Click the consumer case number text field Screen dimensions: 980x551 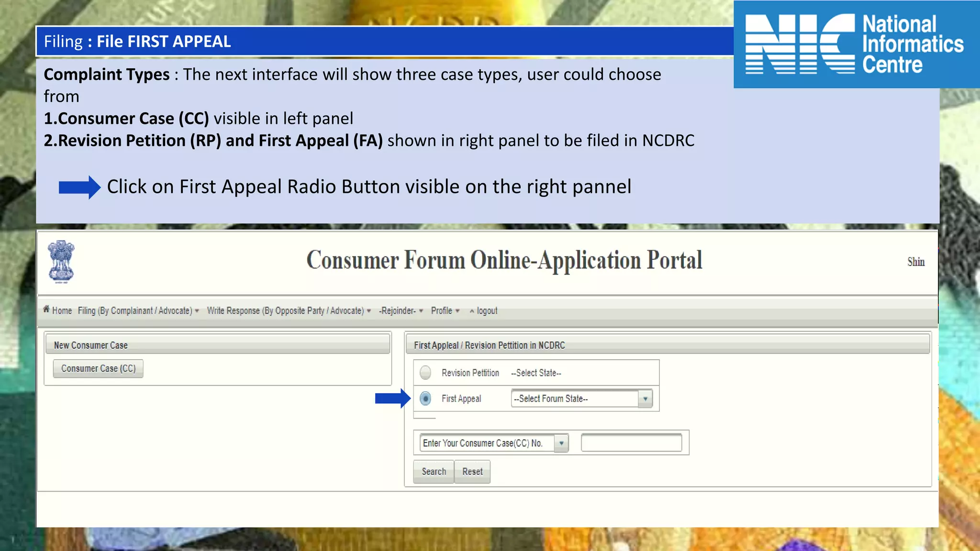[x=631, y=443]
